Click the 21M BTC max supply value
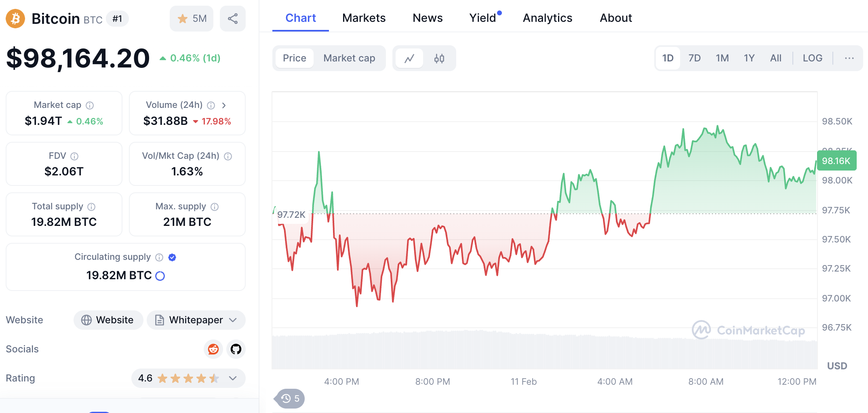This screenshot has width=868, height=413. tap(187, 222)
